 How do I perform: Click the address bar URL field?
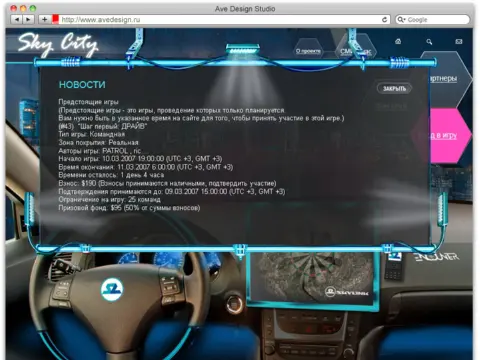(220, 20)
